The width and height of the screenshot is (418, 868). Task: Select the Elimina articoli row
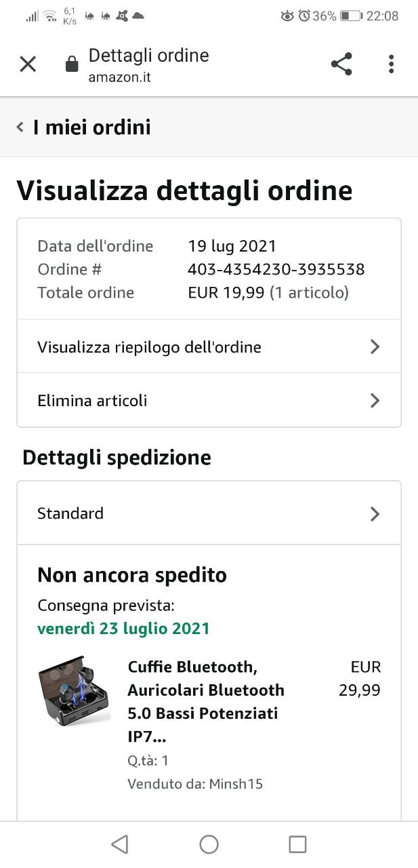click(209, 400)
